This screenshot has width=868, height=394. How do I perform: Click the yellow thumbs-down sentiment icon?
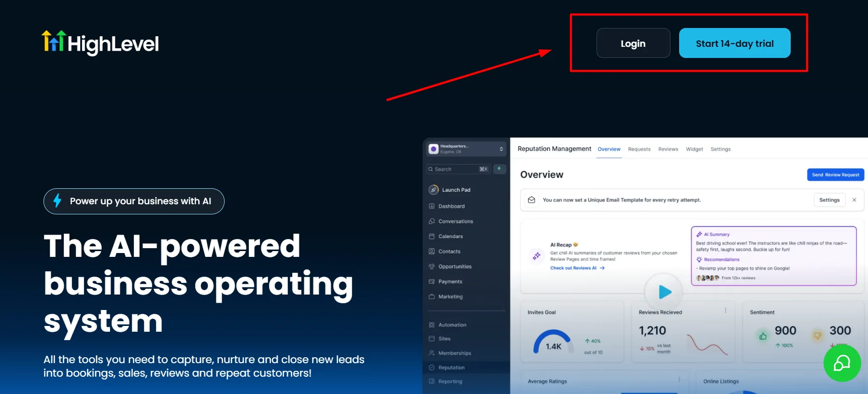point(818,336)
